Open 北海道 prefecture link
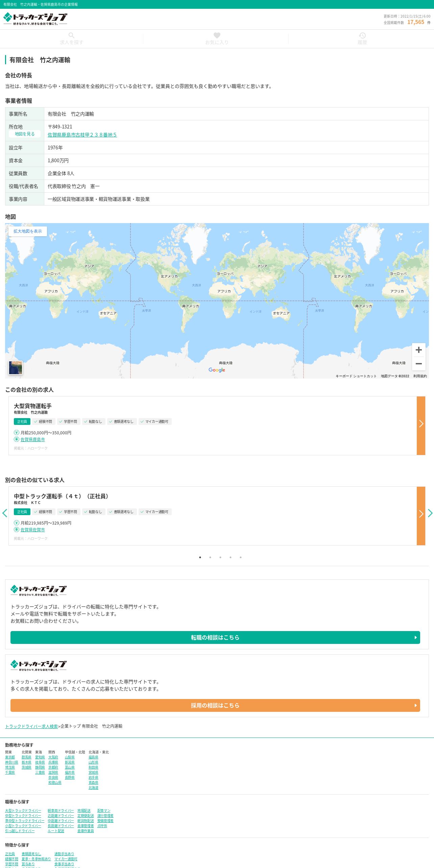 (93, 788)
